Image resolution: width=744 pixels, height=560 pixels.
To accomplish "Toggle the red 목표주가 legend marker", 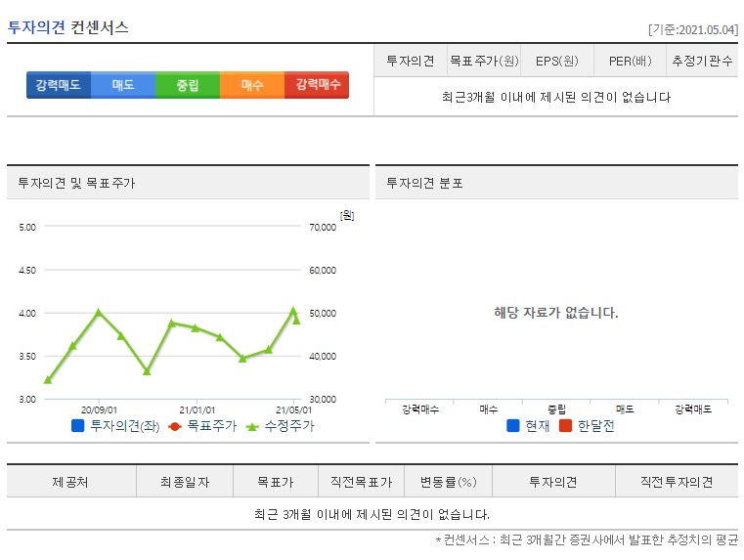I will click(175, 426).
